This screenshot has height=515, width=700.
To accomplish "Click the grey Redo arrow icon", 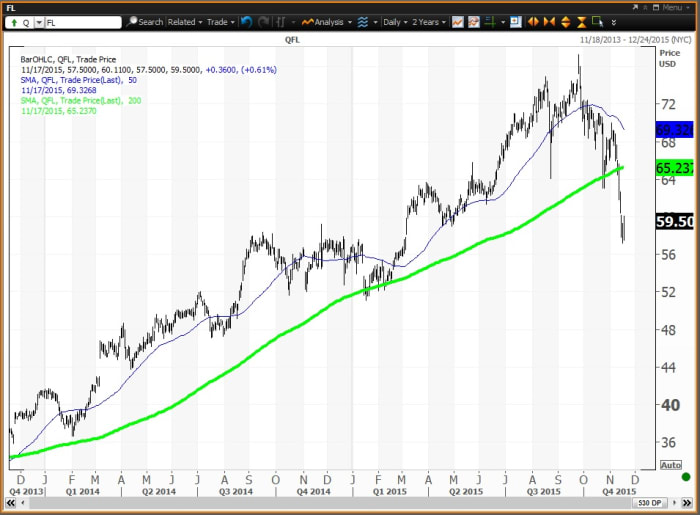I will [263, 22].
